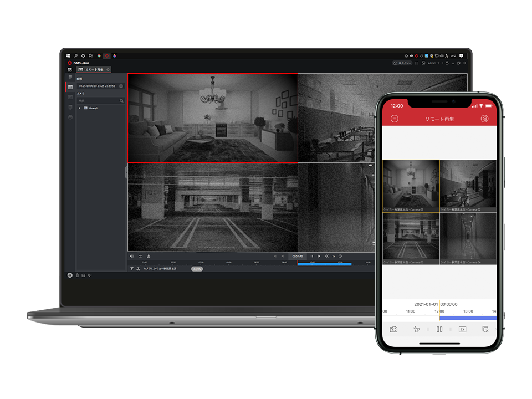Click the 03/25 date badge on timeline

(197, 269)
